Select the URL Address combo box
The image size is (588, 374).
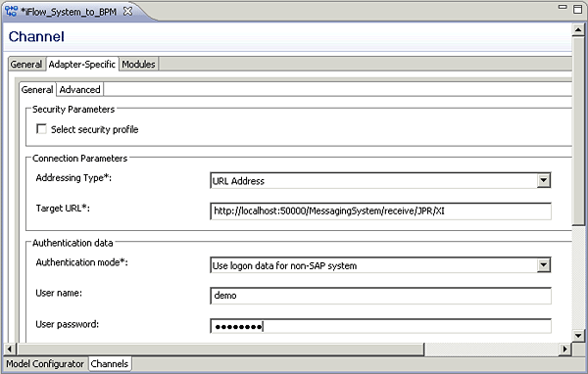(x=380, y=180)
